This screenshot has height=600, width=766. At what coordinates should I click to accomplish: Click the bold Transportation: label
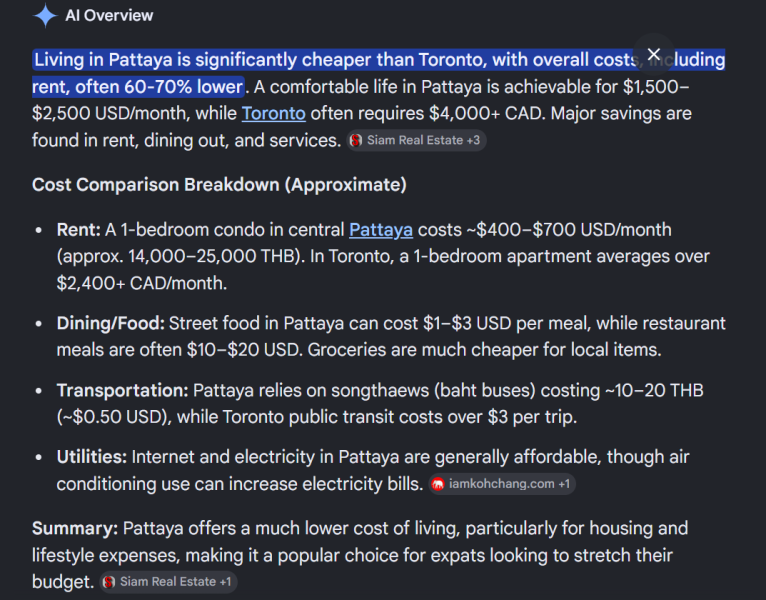pyautogui.click(x=123, y=390)
